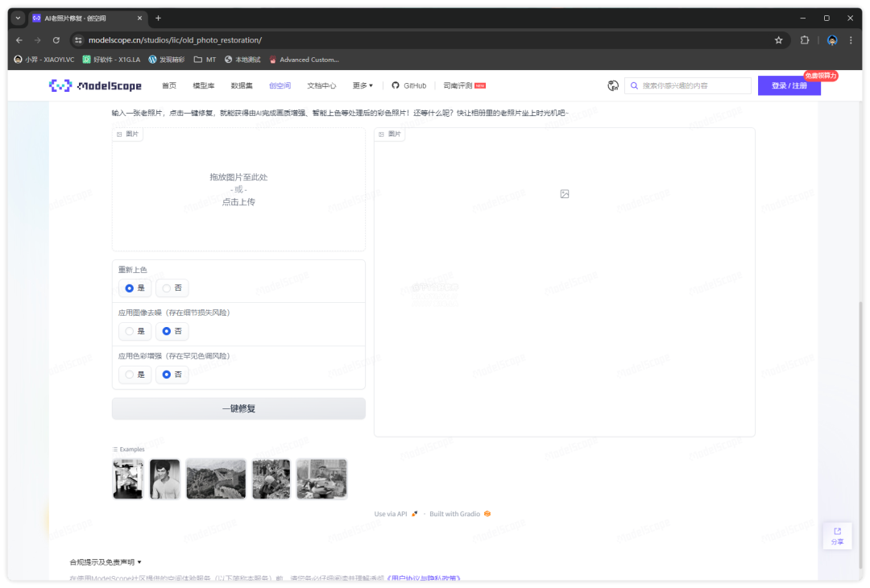Open the Advanced Custom... bookmark

point(304,60)
